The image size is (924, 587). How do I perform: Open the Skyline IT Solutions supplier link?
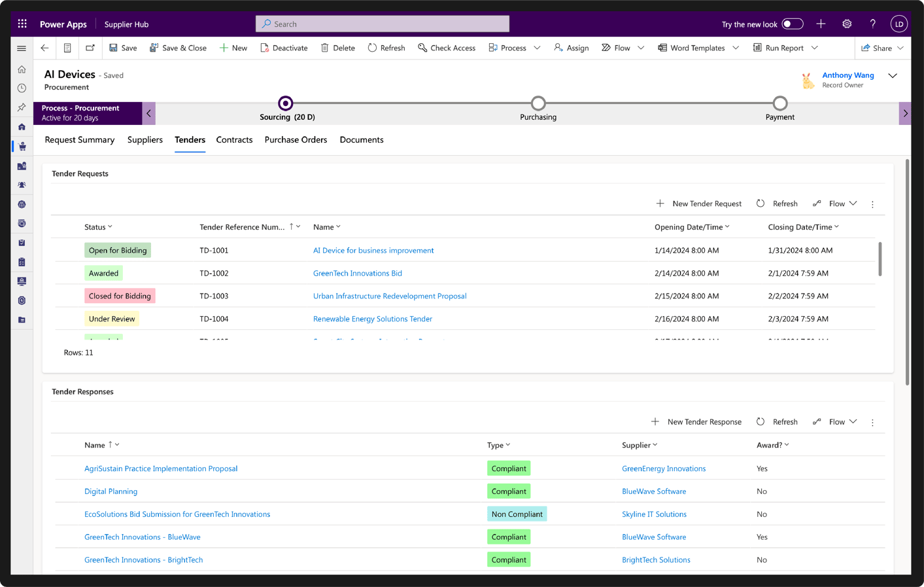[654, 514]
